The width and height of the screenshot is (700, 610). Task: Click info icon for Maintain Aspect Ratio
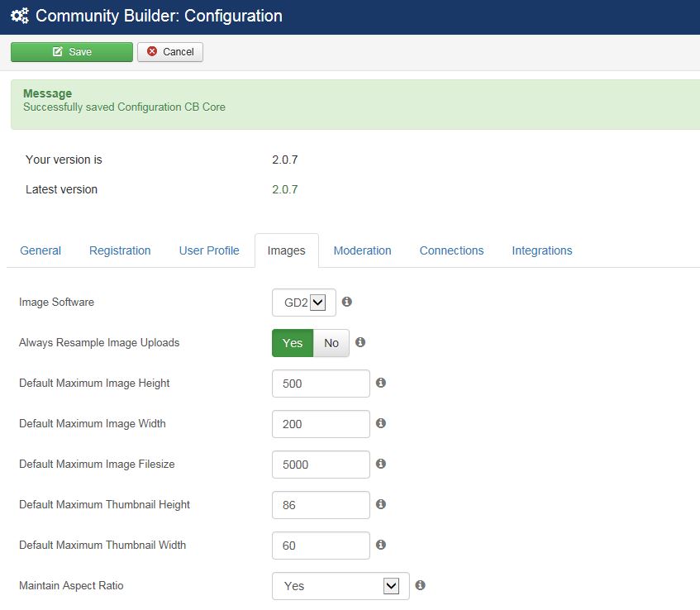point(420,585)
